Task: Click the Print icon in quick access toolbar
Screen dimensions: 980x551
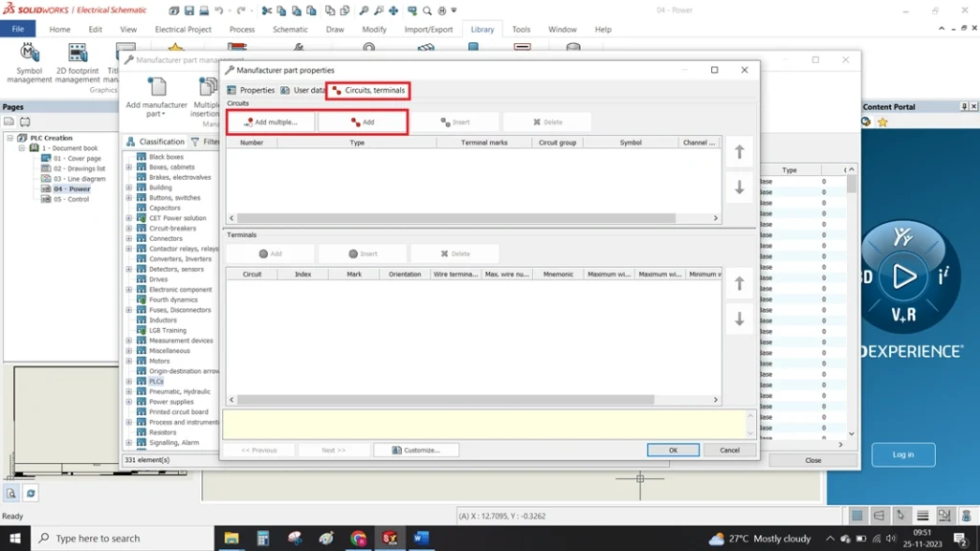Action: 204,10
